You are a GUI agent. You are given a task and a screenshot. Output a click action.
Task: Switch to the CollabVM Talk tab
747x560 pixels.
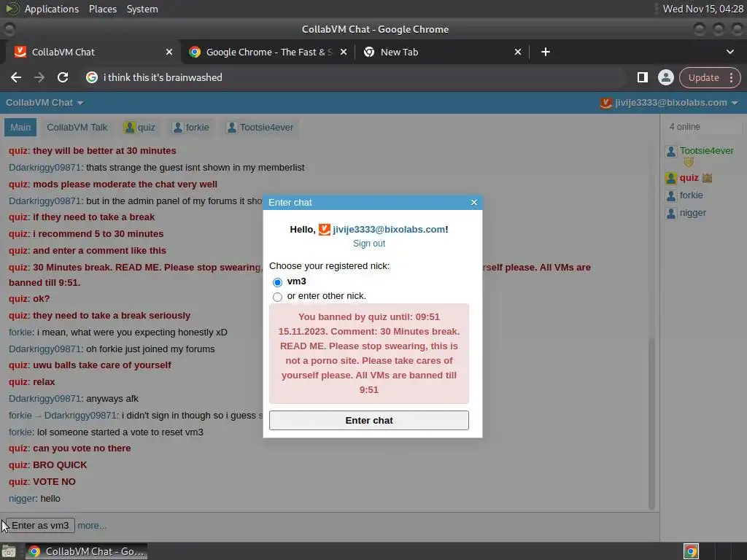pyautogui.click(x=77, y=127)
